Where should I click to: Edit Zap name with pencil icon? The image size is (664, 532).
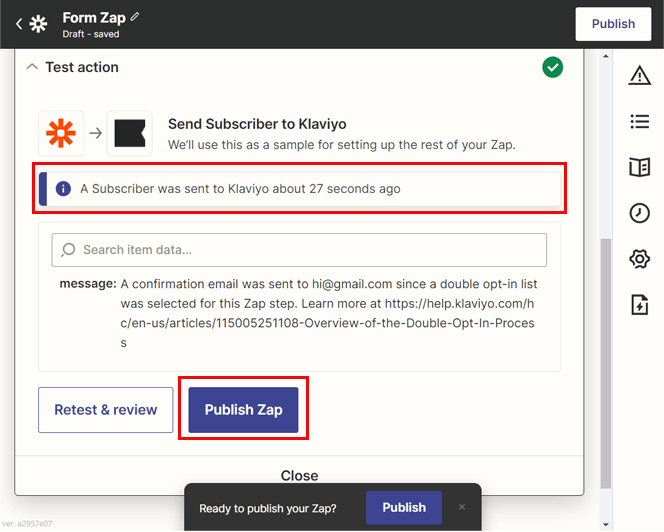tap(135, 17)
